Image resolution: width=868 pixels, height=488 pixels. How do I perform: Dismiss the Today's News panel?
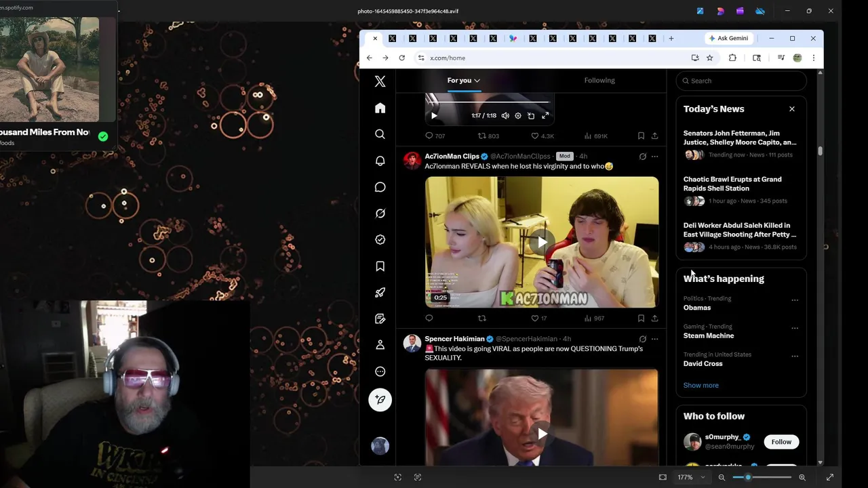click(x=791, y=109)
